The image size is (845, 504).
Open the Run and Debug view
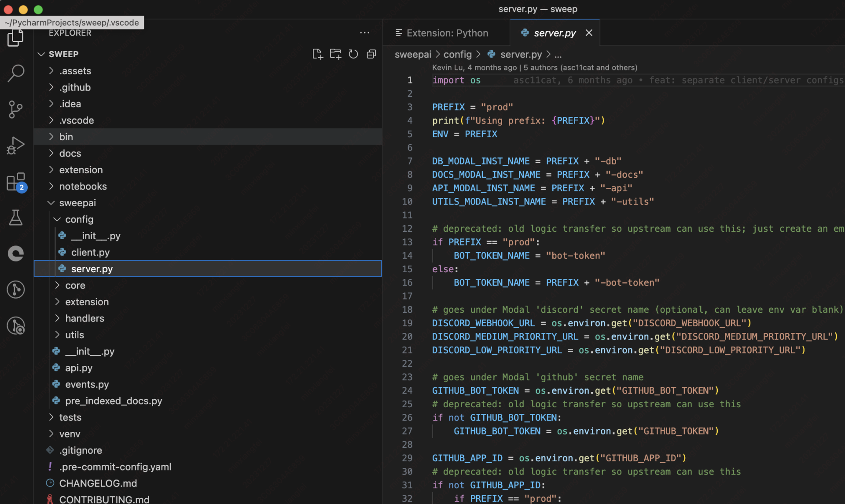pyautogui.click(x=16, y=146)
